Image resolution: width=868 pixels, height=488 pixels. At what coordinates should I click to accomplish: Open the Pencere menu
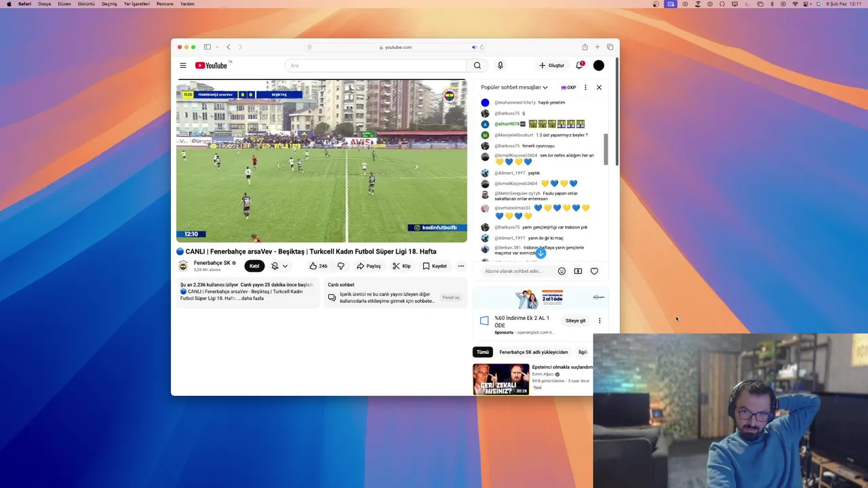165,4
